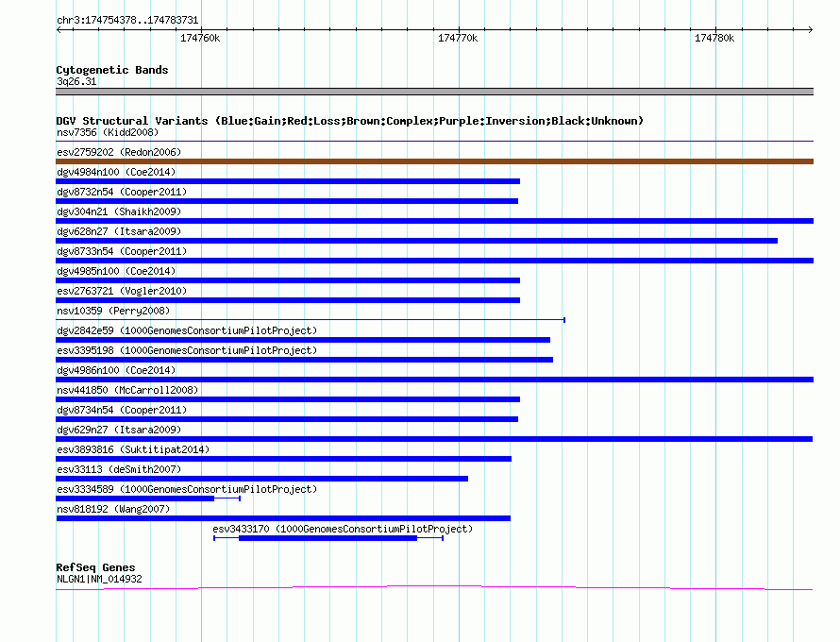Open variant nsv441850 (McCarroll2008) label
Image resolution: width=840 pixels, height=642 pixels.
[127, 390]
